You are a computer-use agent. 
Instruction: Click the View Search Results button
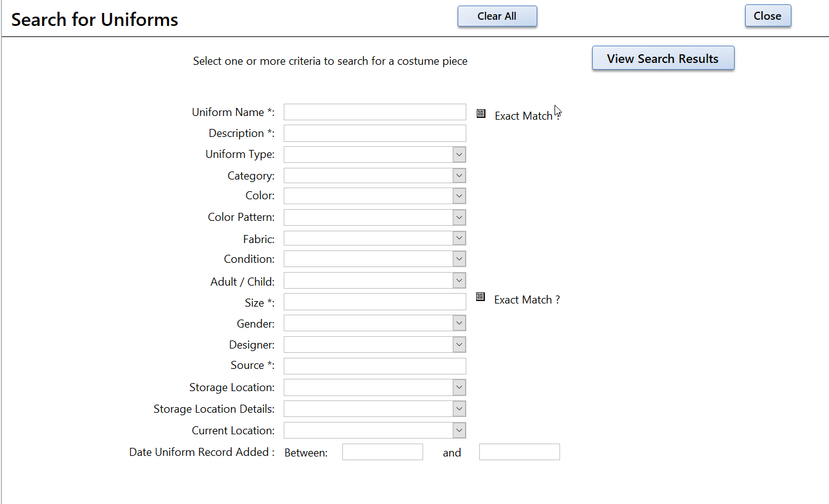point(662,58)
